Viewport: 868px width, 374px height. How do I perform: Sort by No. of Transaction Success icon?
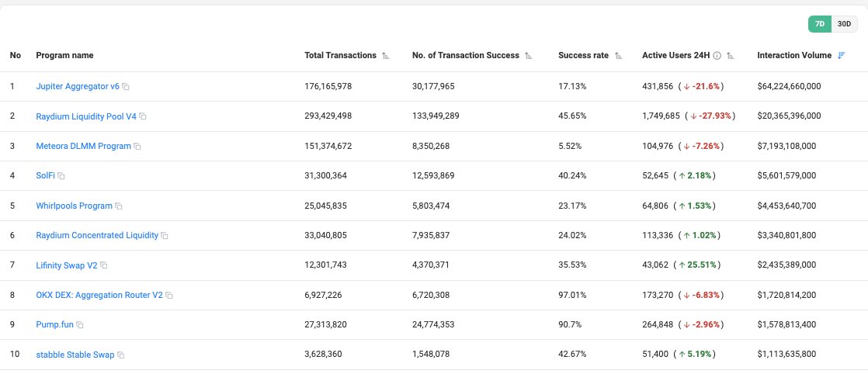528,56
